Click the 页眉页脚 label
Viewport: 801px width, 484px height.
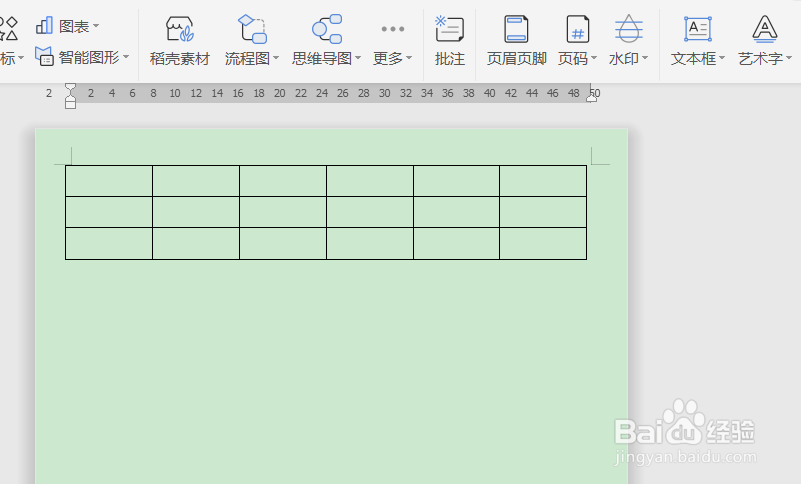coord(516,59)
